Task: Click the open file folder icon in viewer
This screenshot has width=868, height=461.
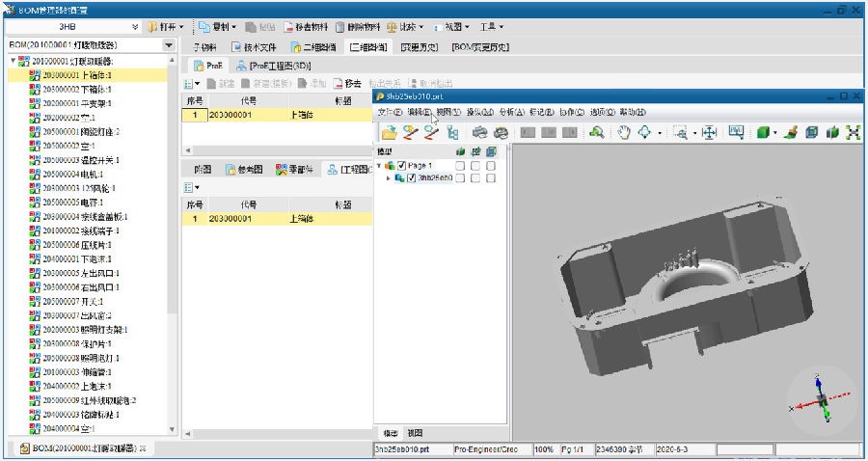Action: [389, 133]
